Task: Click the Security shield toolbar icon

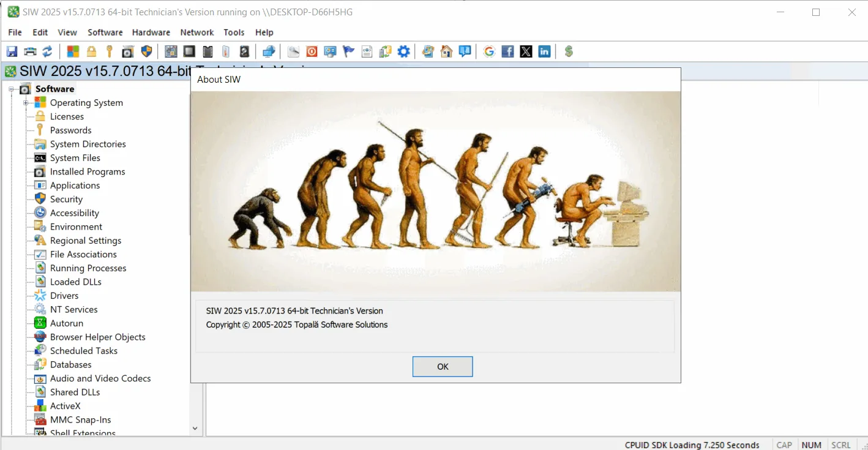Action: (146, 51)
